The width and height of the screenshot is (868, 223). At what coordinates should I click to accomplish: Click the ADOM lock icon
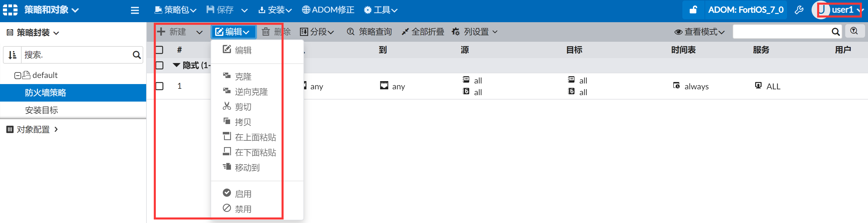click(x=693, y=10)
